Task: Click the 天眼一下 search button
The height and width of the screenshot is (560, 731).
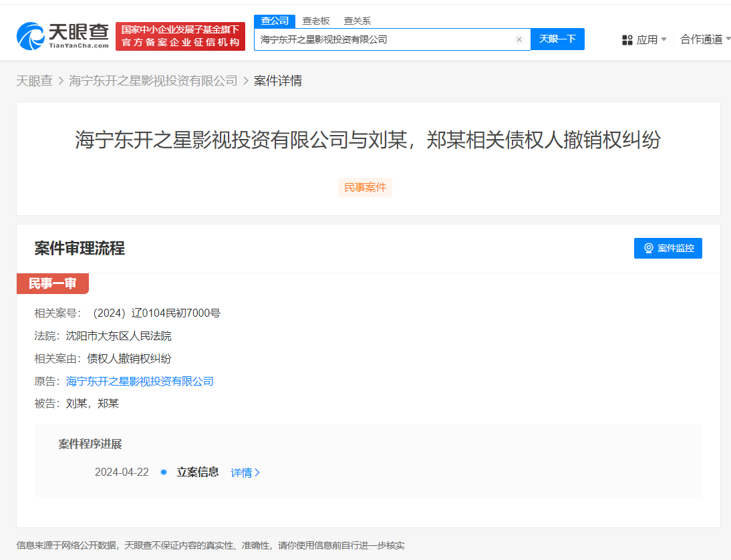Action: [x=557, y=39]
